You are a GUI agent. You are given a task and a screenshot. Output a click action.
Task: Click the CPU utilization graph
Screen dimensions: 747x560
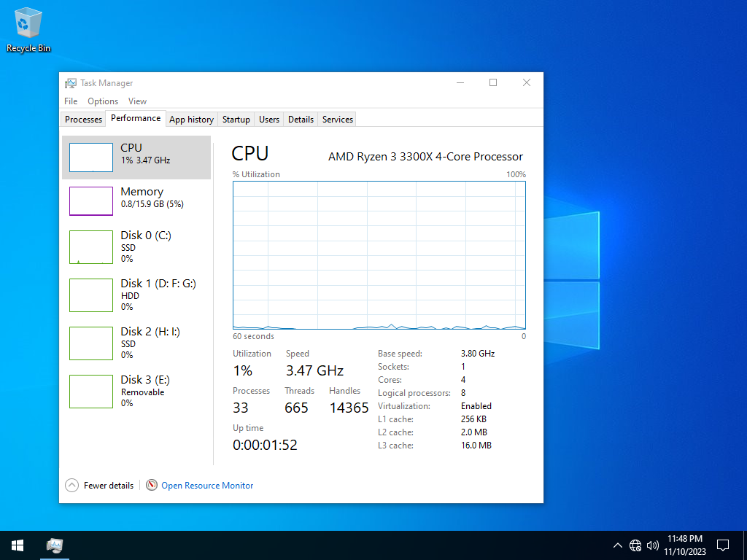coord(379,255)
